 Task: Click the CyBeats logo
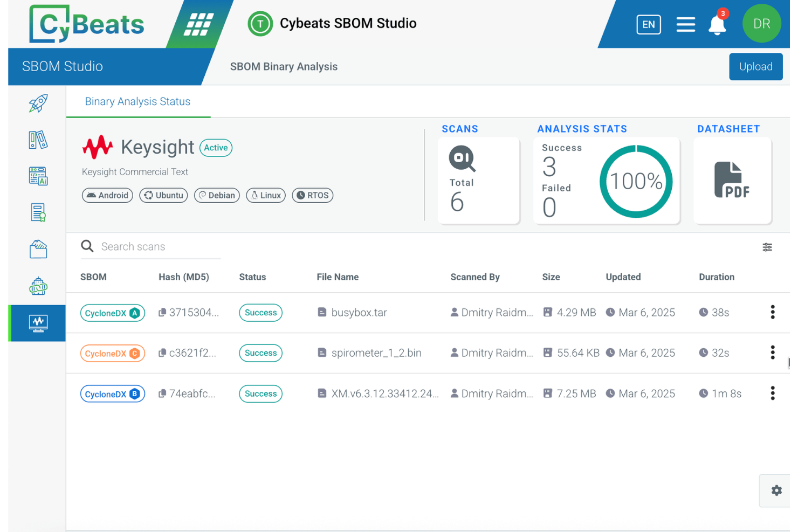[86, 24]
